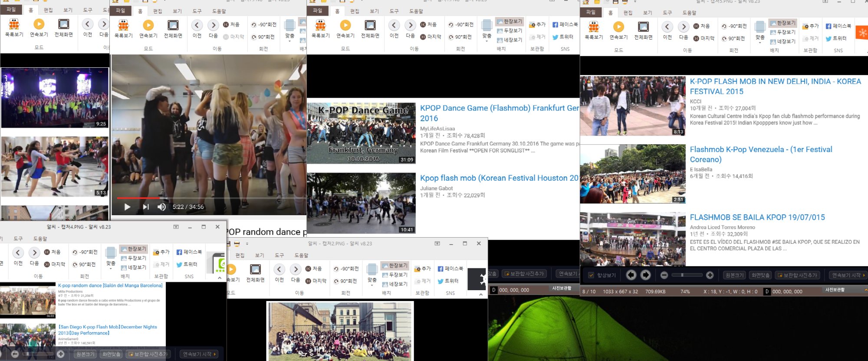Screen dimensions: 868x361
Task: Collapse the ribbon in 캡처2 window
Action: pyautogui.click(x=480, y=294)
